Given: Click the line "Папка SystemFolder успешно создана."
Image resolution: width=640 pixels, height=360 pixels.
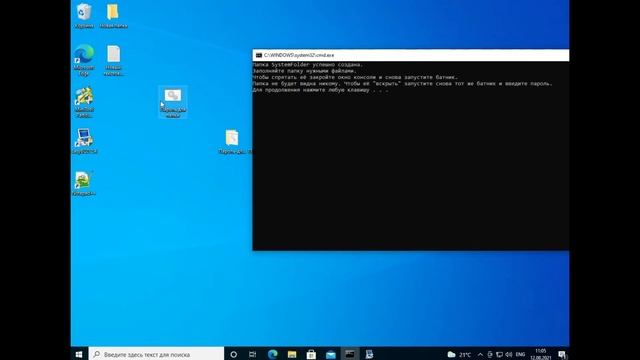Looking at the screenshot, I should [307, 64].
